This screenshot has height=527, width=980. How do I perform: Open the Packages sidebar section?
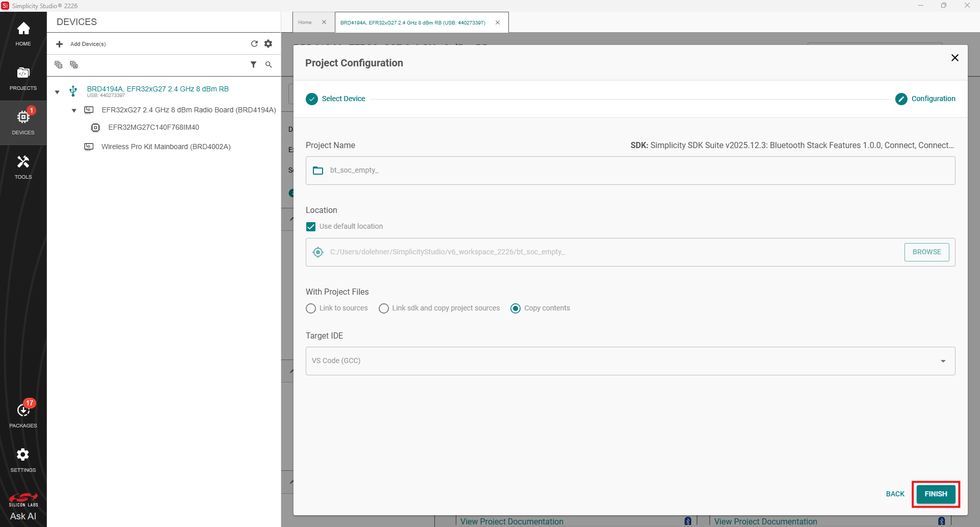[23, 415]
